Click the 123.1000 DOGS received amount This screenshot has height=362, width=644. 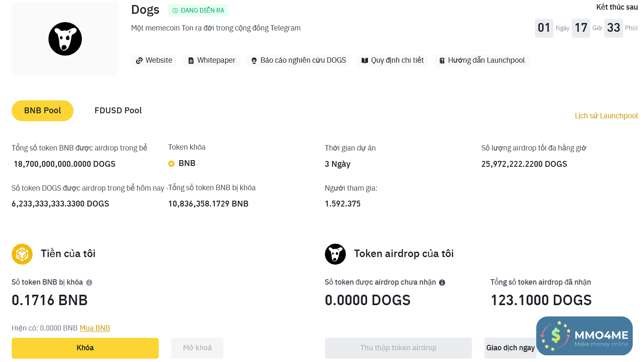pos(541,300)
